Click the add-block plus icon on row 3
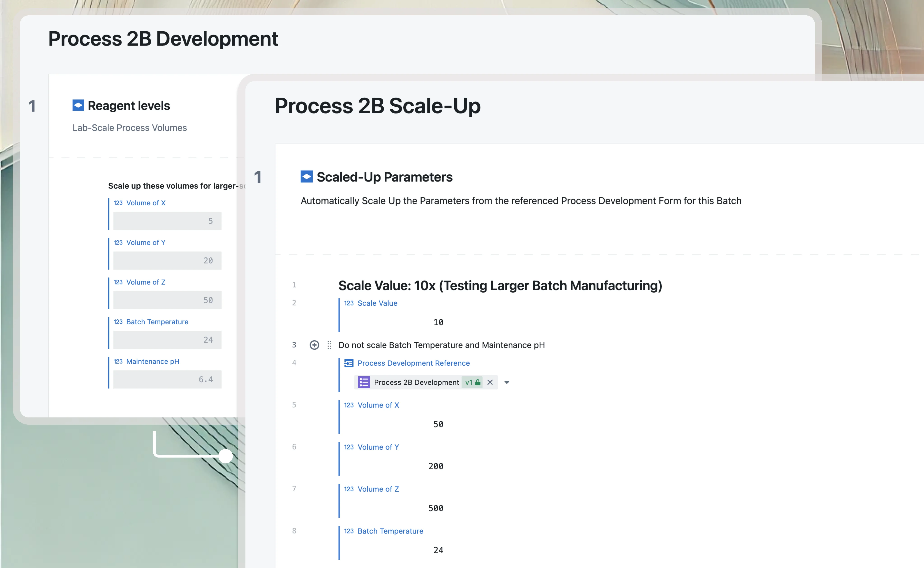This screenshot has height=568, width=924. click(x=314, y=345)
